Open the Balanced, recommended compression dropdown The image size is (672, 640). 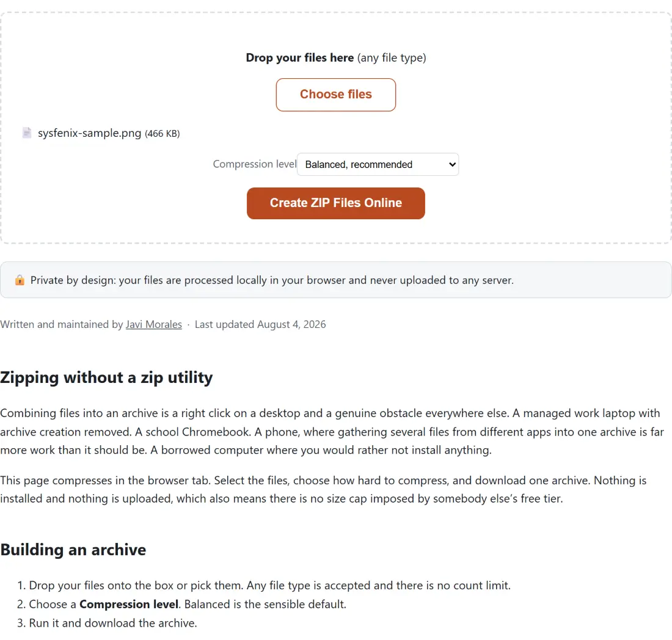pos(378,164)
